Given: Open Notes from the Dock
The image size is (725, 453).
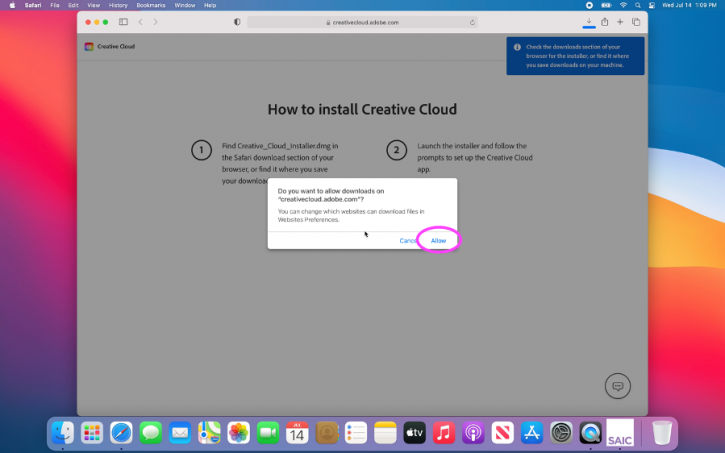Looking at the screenshot, I should tap(385, 433).
